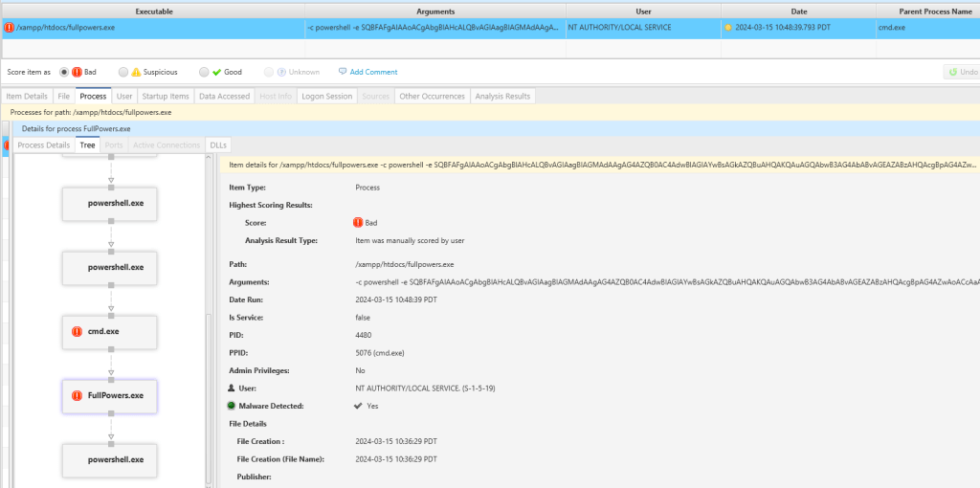Image resolution: width=980 pixels, height=488 pixels.
Task: Select the Suspicious score radio button
Action: (x=123, y=72)
